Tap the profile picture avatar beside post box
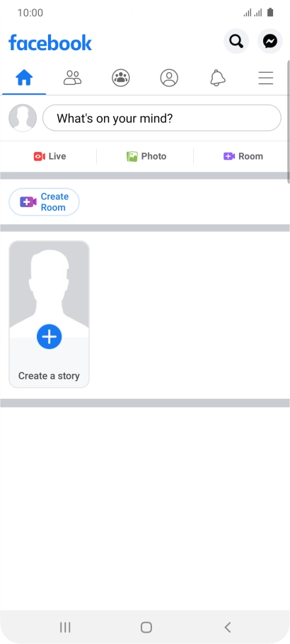290x644 pixels. point(23,118)
